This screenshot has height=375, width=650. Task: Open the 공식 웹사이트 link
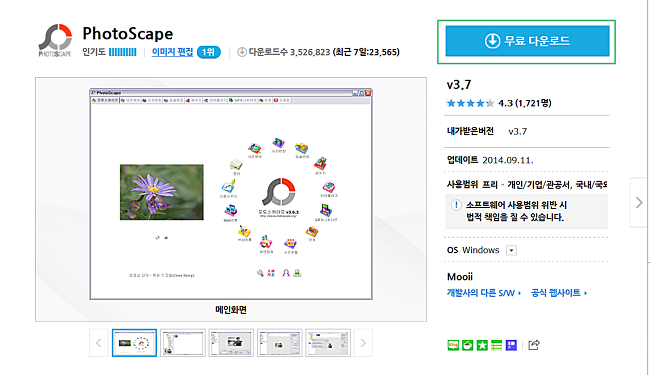559,293
